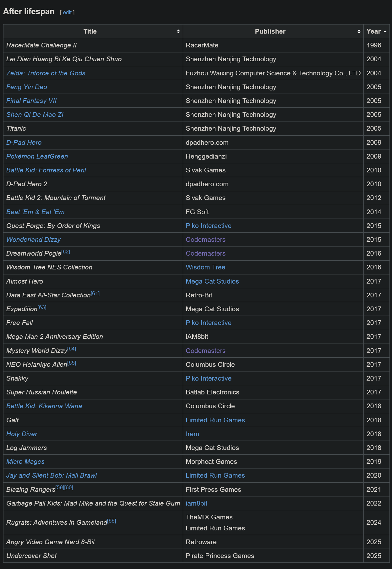The image size is (392, 569).
Task: Open Zelda: Triforce of the Gods link
Action: coord(46,73)
